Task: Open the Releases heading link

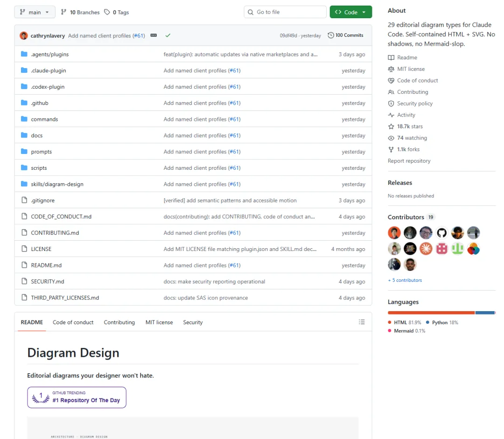Action: click(x=400, y=182)
